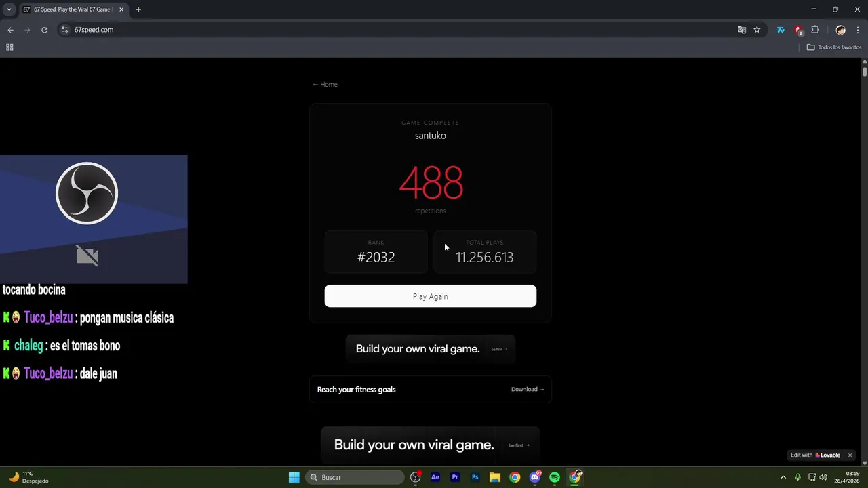Open Discord from the taskbar
Viewport: 868px width, 488px height.
tap(535, 477)
